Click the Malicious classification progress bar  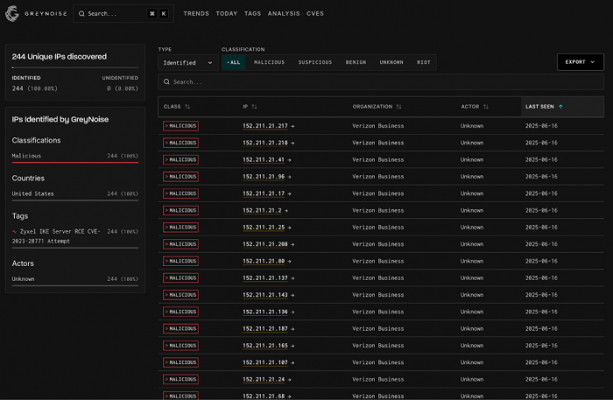[x=75, y=162]
